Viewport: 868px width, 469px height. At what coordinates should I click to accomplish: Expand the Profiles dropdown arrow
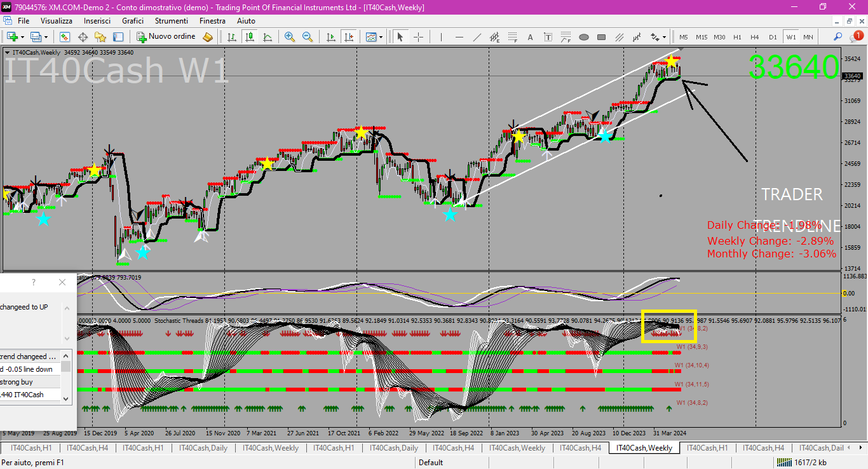[x=46, y=37]
